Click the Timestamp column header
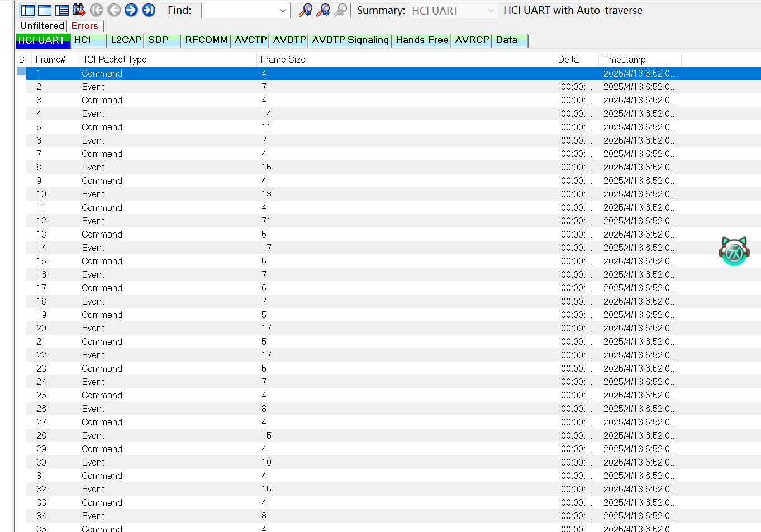The width and height of the screenshot is (761, 532). (x=624, y=59)
